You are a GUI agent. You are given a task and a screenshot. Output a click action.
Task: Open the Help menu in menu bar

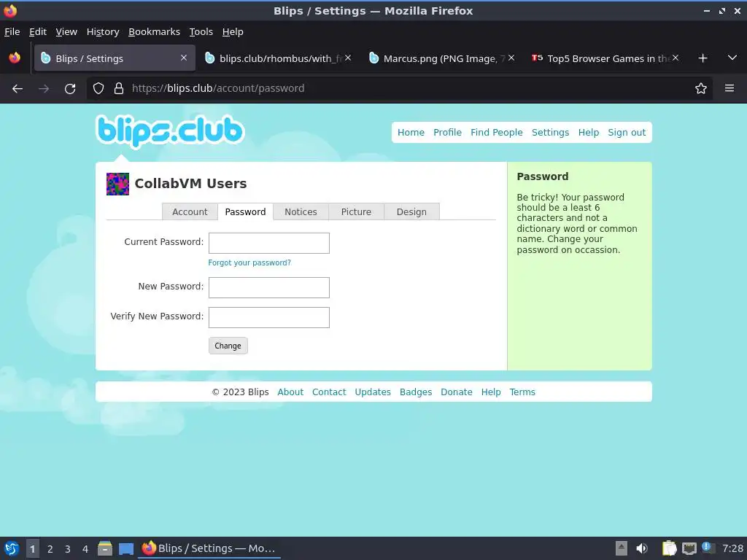(233, 32)
